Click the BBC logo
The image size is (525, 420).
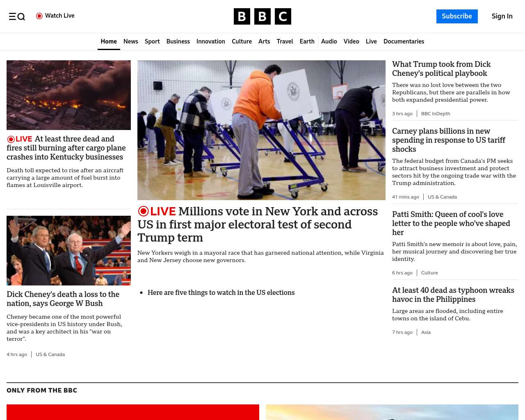[262, 16]
